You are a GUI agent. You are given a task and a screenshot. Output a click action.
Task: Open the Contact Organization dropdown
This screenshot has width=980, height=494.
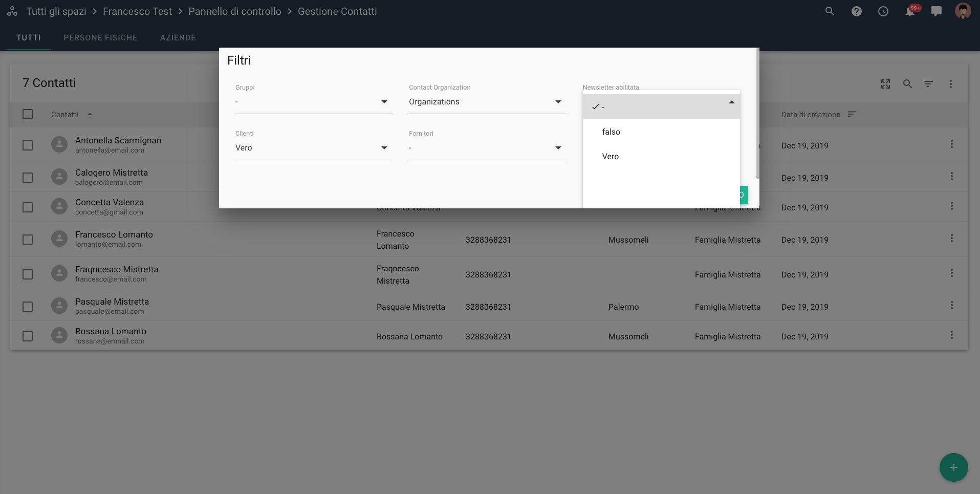click(487, 102)
